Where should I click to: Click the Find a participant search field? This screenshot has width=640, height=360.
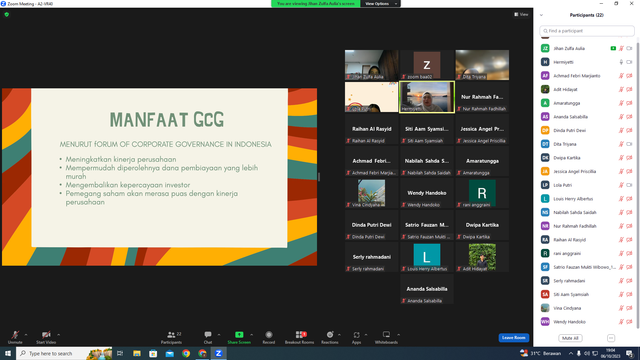587,31
